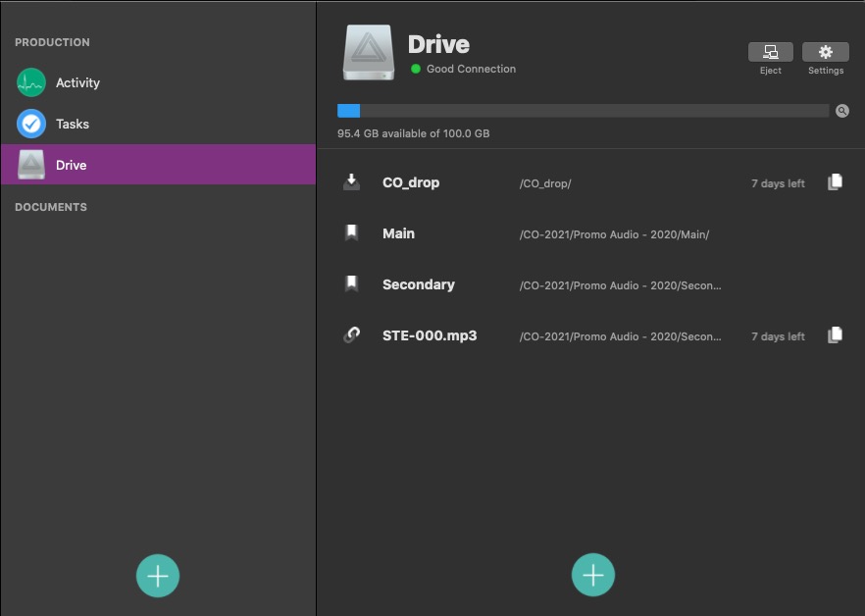Click the 'Good Connection' status text
The height and width of the screenshot is (616, 865).
[471, 69]
